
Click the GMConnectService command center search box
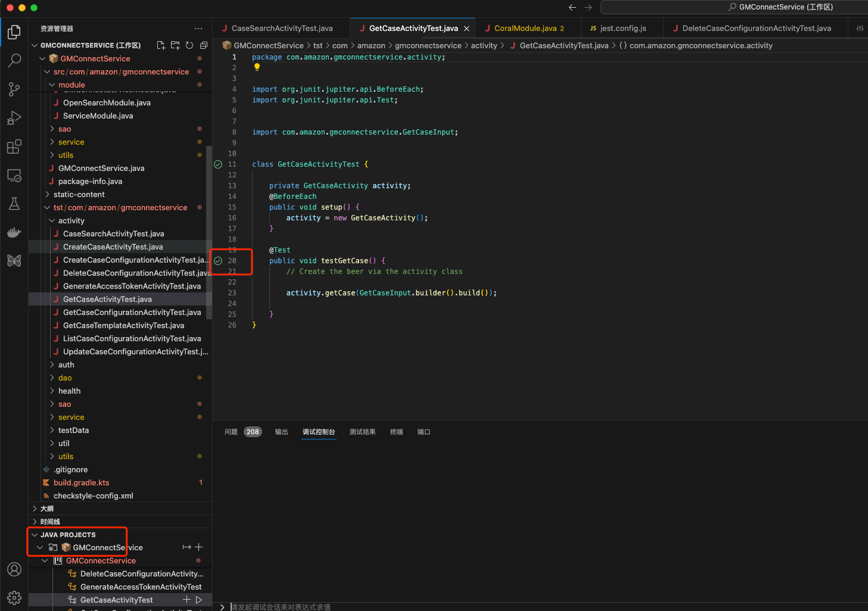click(x=734, y=7)
